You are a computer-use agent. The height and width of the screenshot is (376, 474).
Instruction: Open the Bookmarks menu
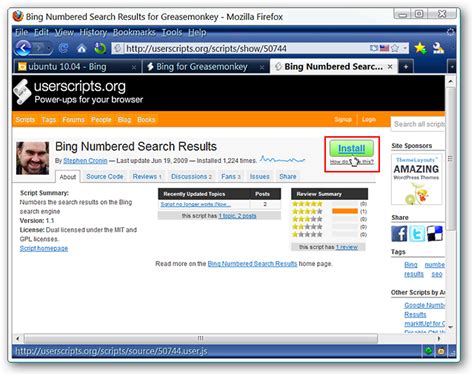[134, 32]
